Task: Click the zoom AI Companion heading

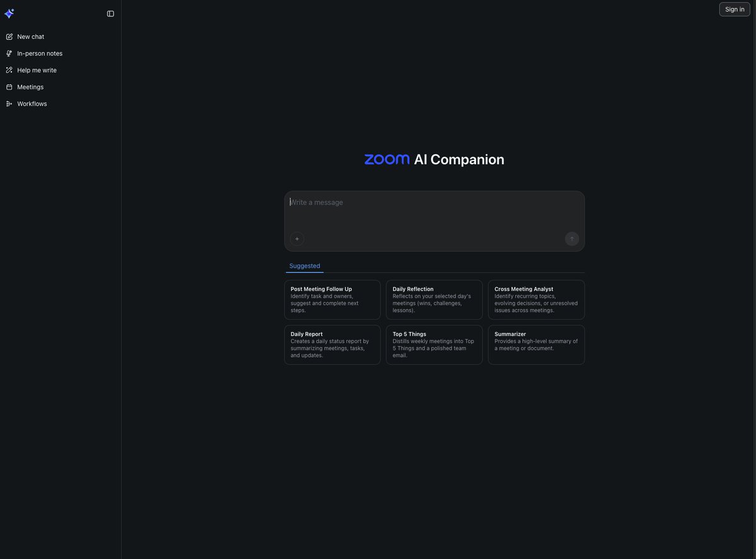Action: tap(434, 159)
